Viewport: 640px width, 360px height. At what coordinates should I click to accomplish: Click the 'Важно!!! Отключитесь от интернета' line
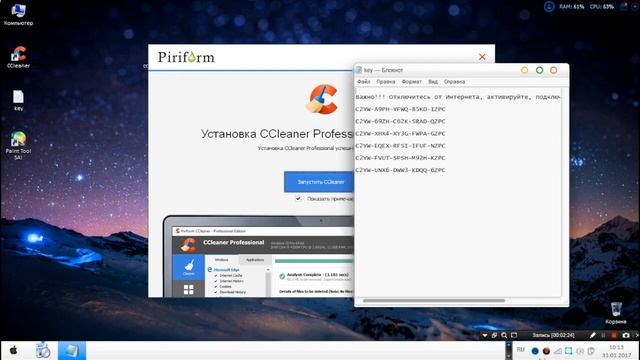coord(458,97)
